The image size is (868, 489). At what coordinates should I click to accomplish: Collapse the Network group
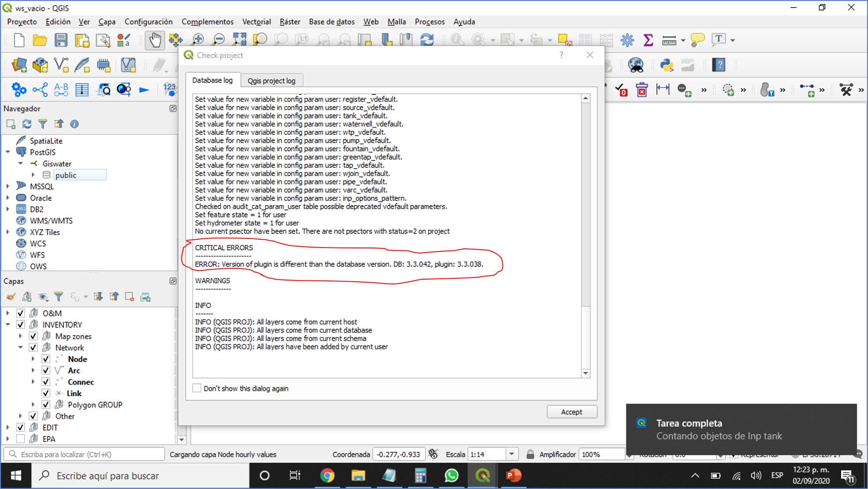[x=20, y=347]
